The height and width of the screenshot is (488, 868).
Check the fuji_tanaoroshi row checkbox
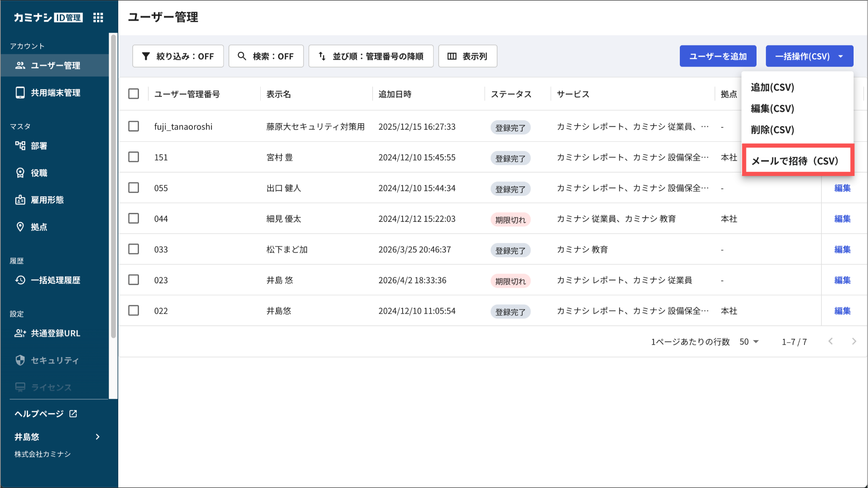(x=134, y=126)
